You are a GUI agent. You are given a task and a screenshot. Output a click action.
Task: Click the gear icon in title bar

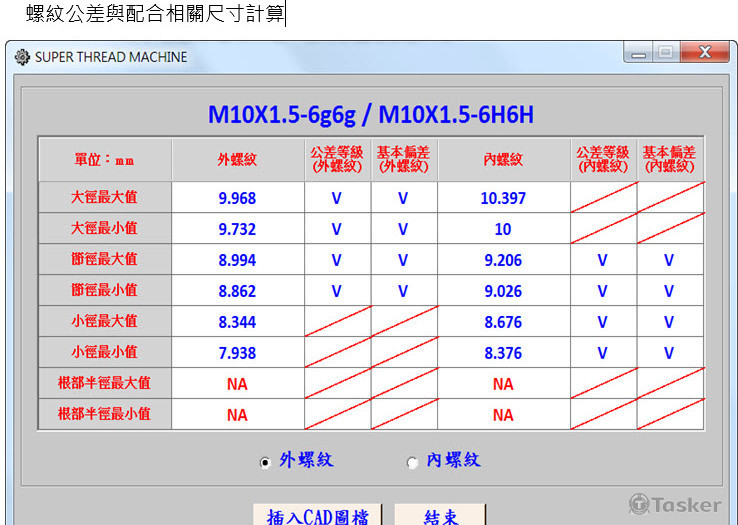pyautogui.click(x=22, y=57)
